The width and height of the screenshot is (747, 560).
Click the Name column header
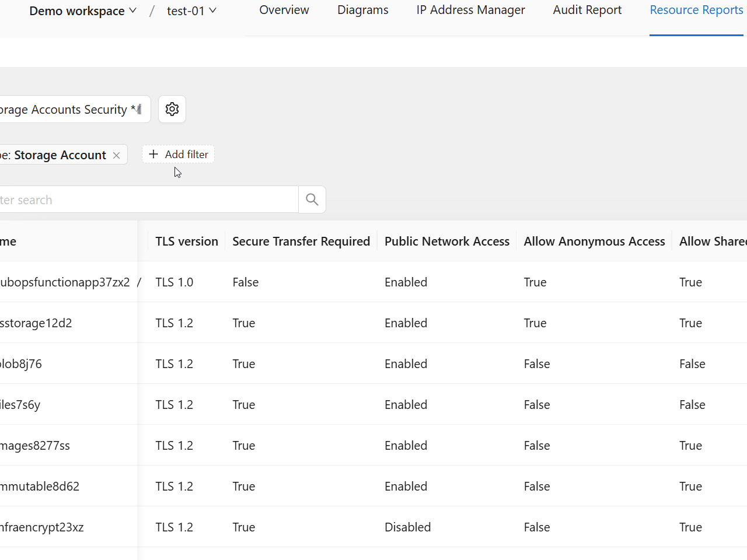pyautogui.click(x=8, y=241)
